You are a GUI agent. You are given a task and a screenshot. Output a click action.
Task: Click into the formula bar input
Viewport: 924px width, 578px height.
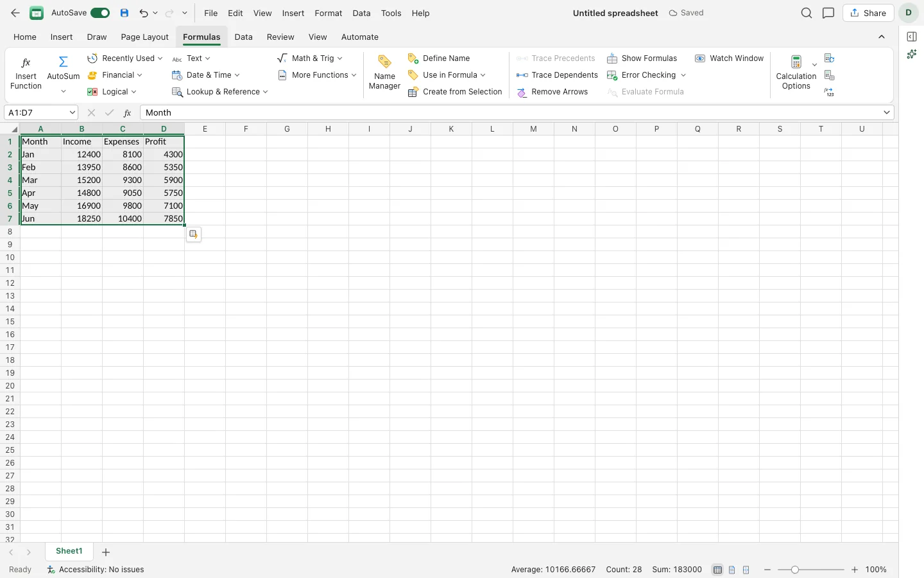point(510,112)
